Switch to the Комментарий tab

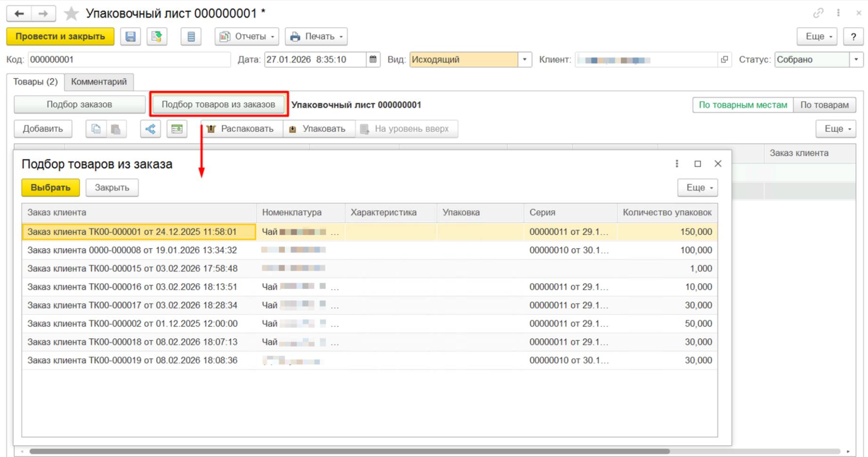point(99,82)
